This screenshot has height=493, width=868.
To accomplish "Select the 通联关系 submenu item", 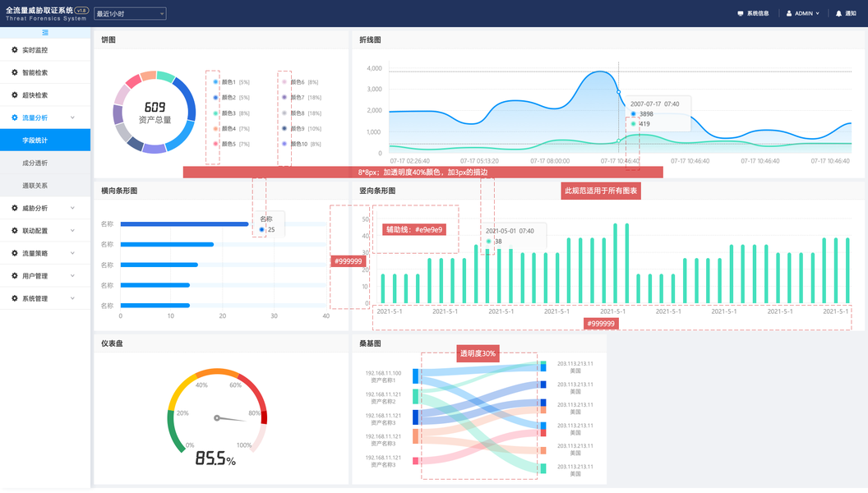I will coord(45,186).
